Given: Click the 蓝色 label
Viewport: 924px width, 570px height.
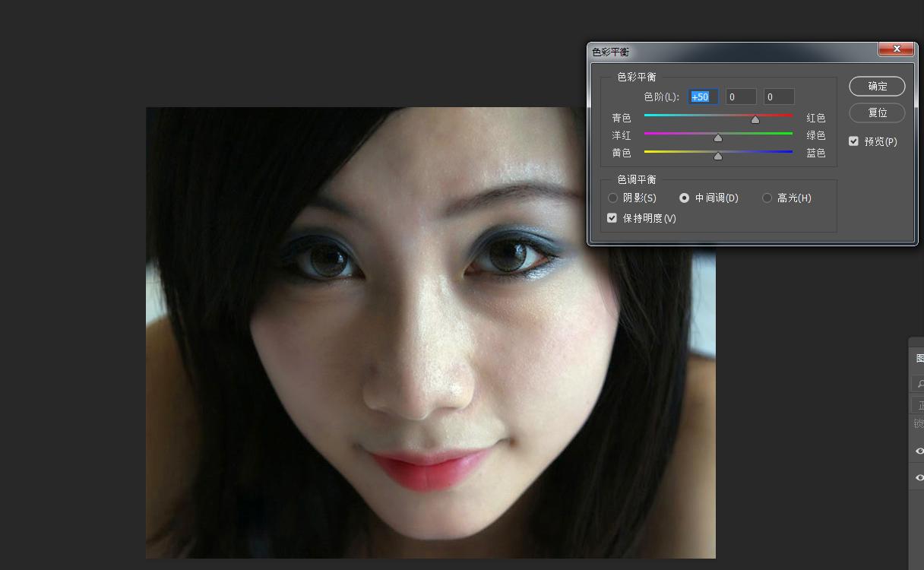Looking at the screenshot, I should click(x=816, y=153).
